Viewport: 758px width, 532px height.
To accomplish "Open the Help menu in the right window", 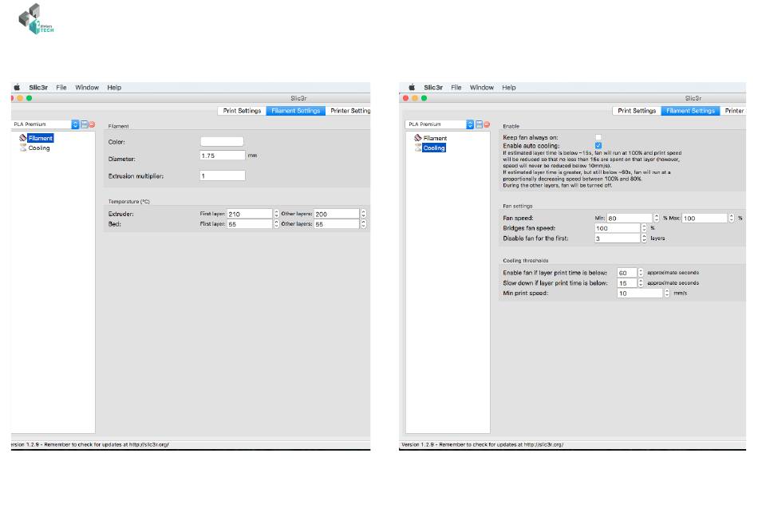I will coord(509,88).
